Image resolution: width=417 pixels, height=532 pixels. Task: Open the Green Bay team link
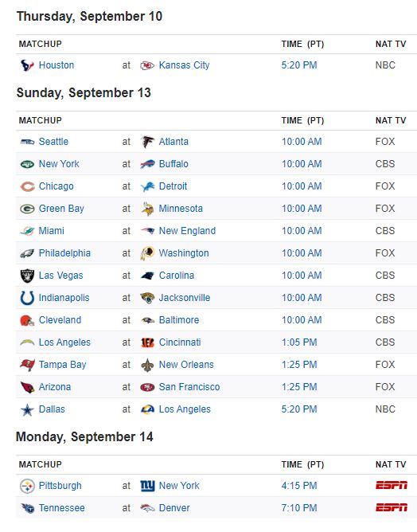coord(61,209)
